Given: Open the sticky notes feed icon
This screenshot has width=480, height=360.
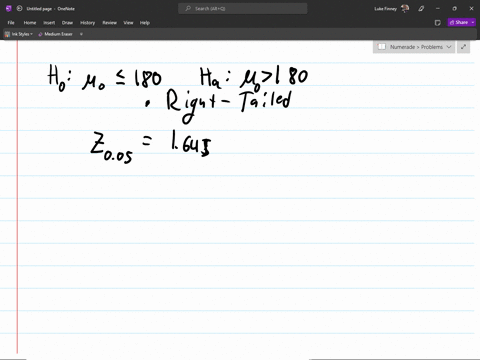Looking at the screenshot, I should click(438, 23).
